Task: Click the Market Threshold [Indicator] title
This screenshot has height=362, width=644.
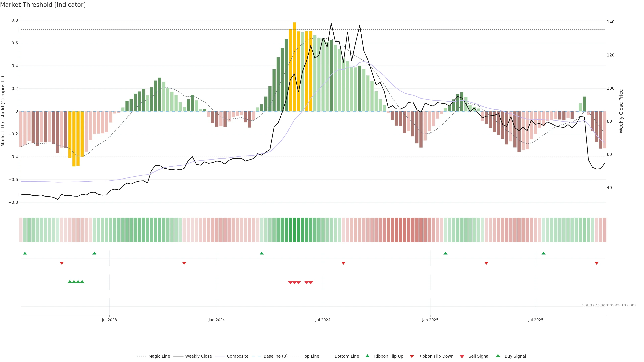Action: tap(43, 5)
